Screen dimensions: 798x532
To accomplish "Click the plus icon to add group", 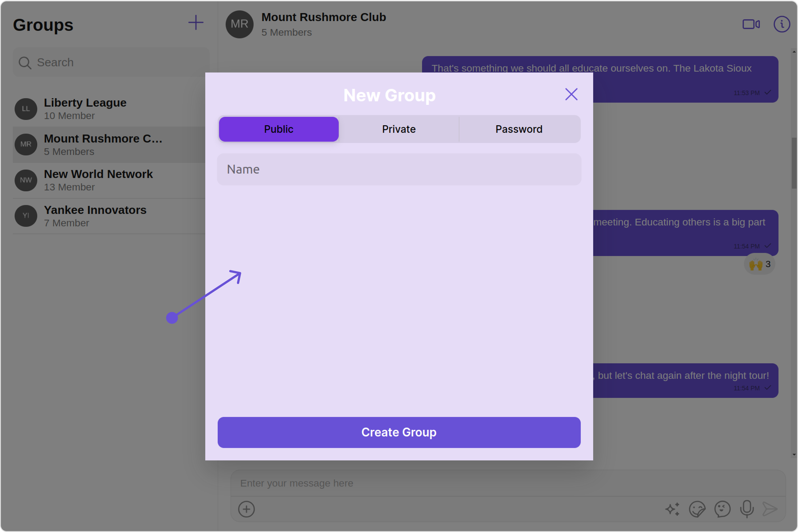I will coord(196,23).
